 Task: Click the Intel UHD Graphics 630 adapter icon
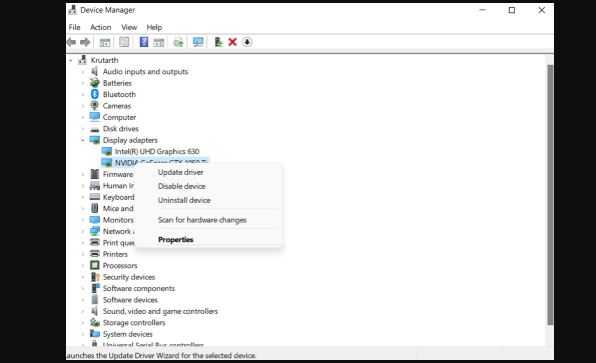click(x=107, y=151)
